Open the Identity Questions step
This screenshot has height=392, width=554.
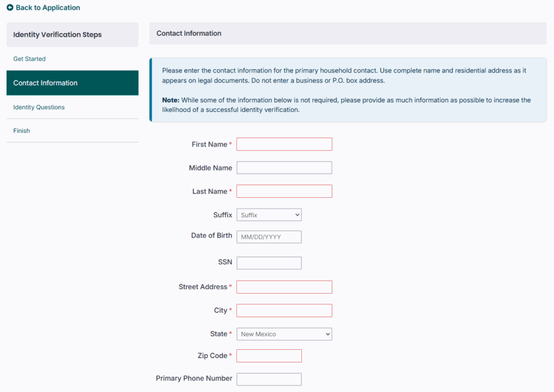tap(39, 107)
